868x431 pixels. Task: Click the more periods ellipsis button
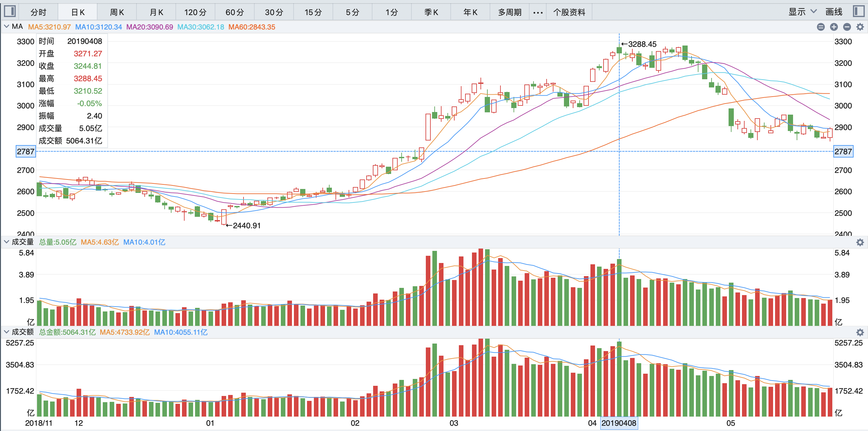(x=538, y=12)
